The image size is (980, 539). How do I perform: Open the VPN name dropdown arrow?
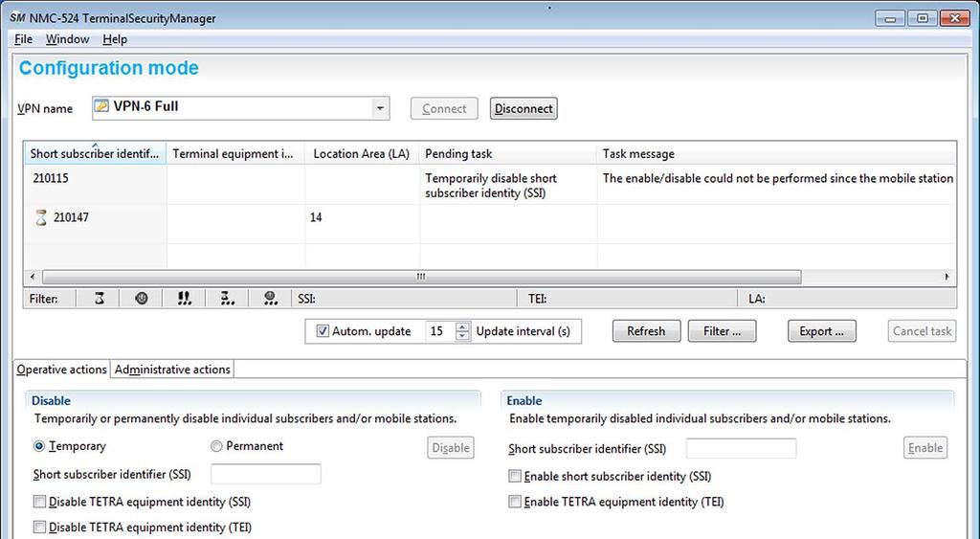379,108
